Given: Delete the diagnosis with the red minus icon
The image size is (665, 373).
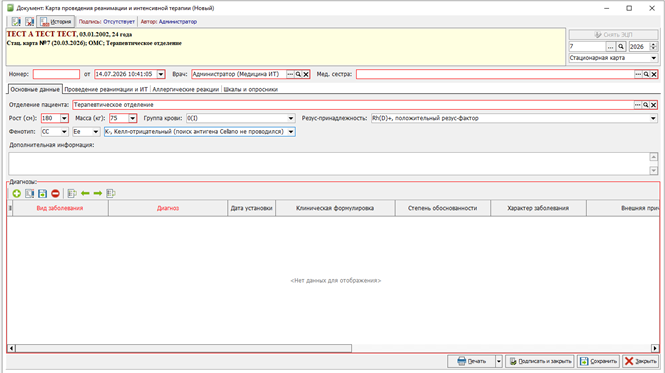Looking at the screenshot, I should (55, 194).
